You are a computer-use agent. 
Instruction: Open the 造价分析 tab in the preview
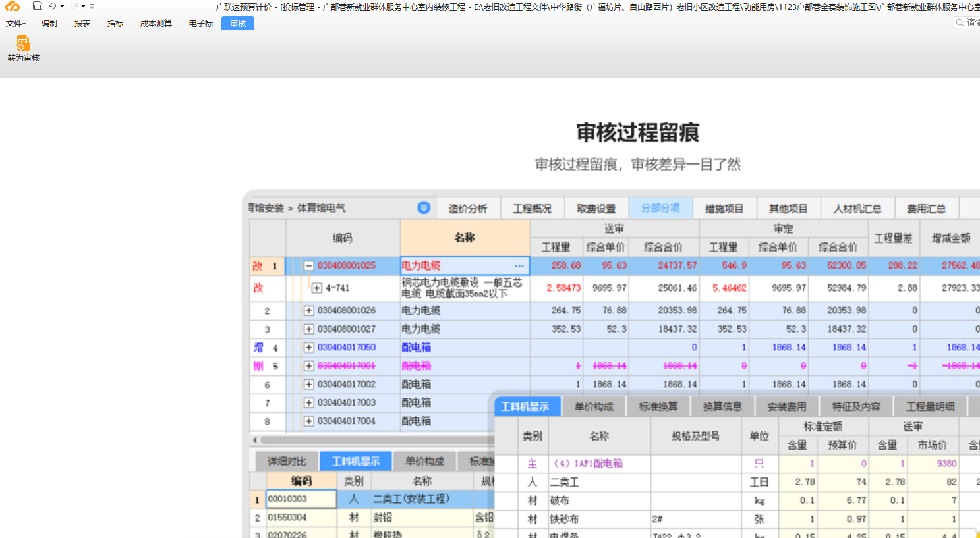pyautogui.click(x=468, y=209)
